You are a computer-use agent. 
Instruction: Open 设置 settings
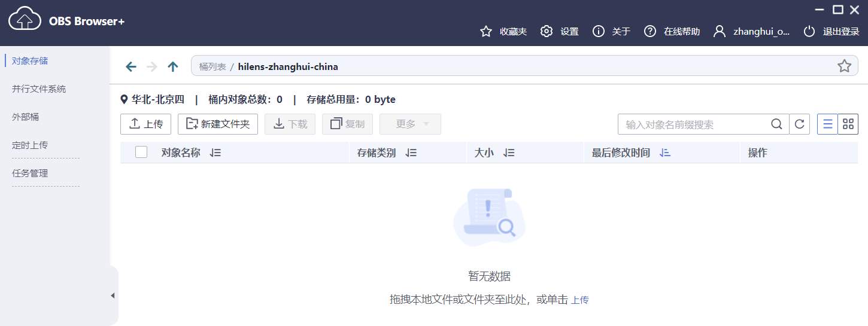[x=560, y=32]
